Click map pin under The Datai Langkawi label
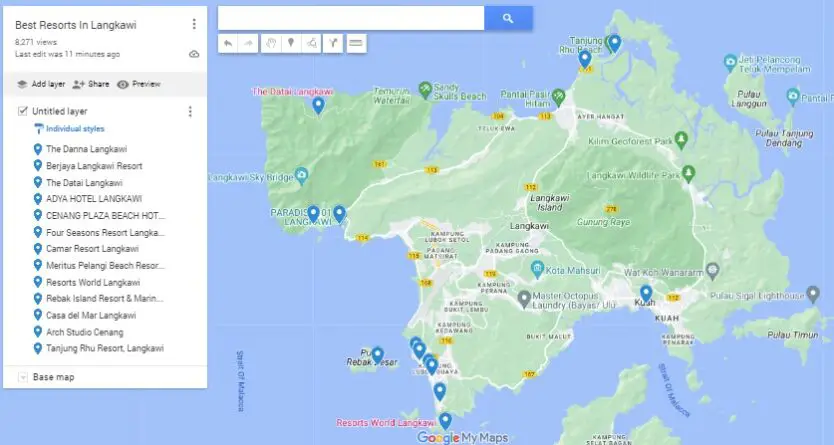The image size is (834, 445). pos(318,105)
